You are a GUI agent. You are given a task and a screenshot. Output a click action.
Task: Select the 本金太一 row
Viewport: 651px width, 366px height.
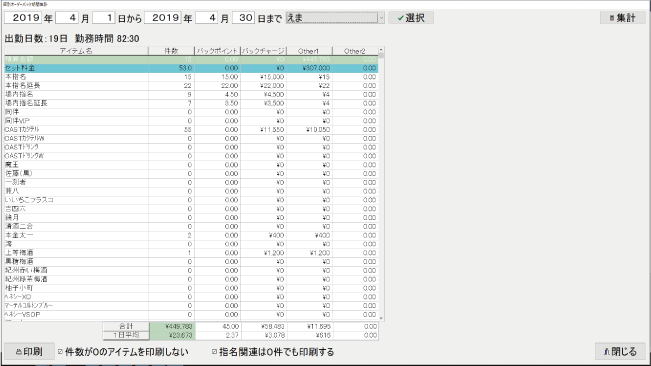click(191, 235)
